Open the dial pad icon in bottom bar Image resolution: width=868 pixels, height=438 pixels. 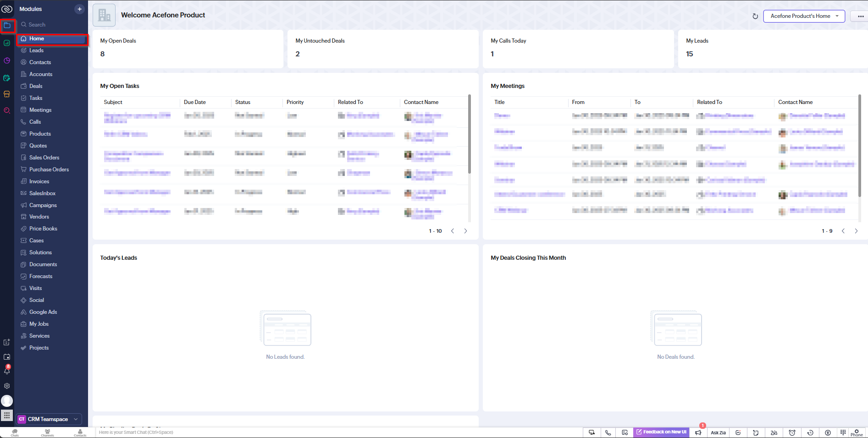(843, 433)
